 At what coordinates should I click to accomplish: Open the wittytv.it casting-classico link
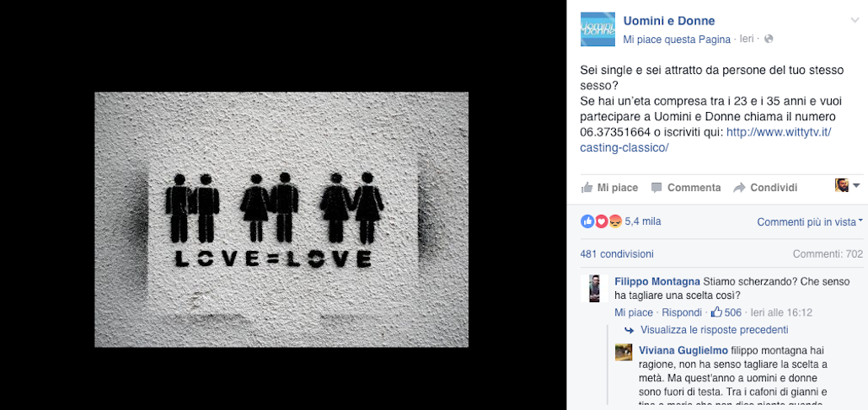[706, 140]
